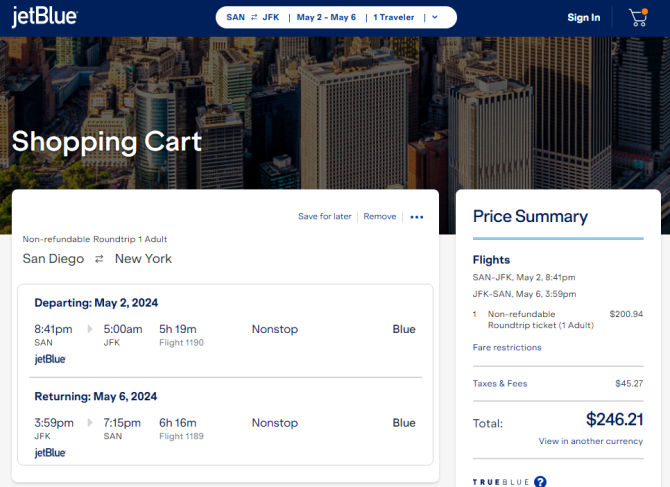
Task: Select the Departing May 2, 2024 flight heading
Action: pyautogui.click(x=96, y=303)
